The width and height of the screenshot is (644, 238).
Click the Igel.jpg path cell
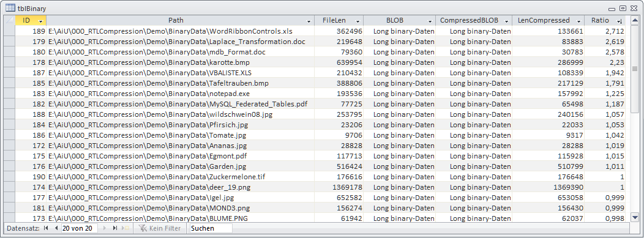[x=181, y=198]
